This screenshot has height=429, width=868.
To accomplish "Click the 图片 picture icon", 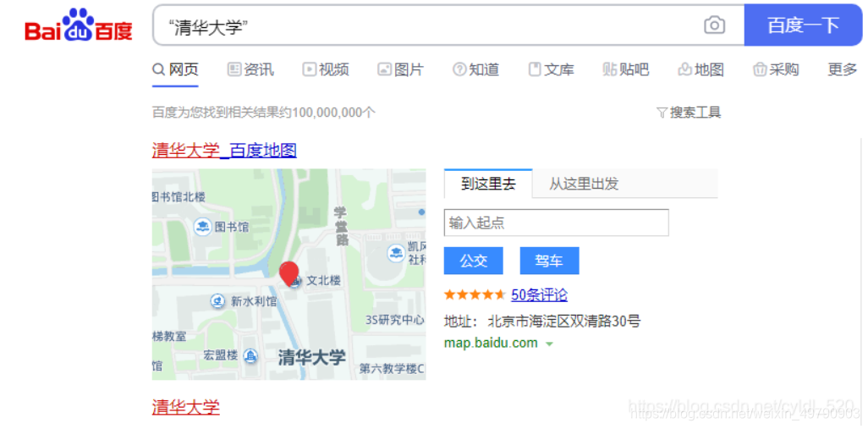I will [384, 69].
